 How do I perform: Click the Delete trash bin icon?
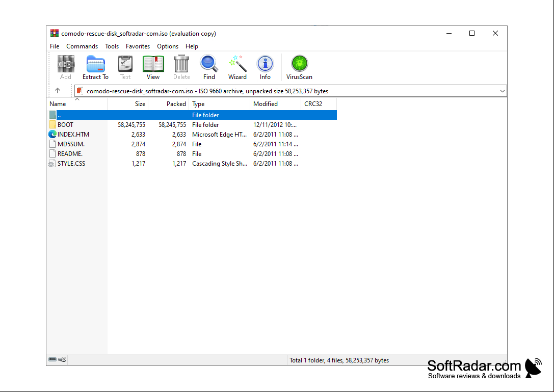click(x=181, y=64)
